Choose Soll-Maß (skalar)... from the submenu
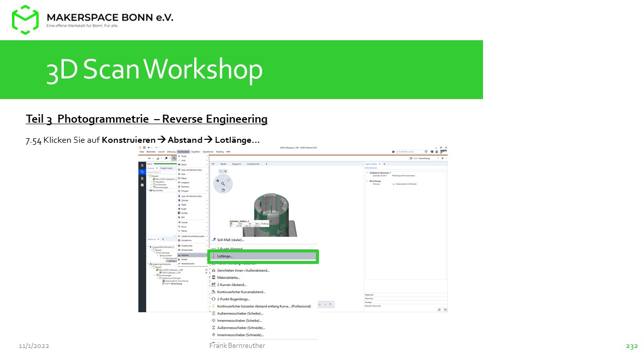This screenshot has height=362, width=644. click(x=263, y=240)
